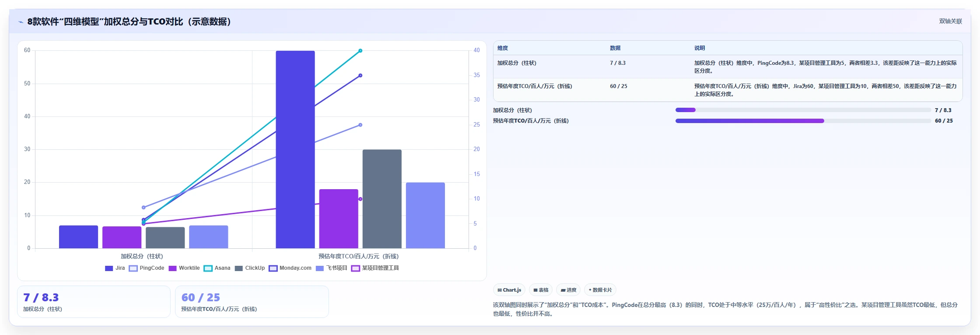Image resolution: width=980 pixels, height=335 pixels.
Task: Click the 双轴关联 label at top right
Action: point(950,21)
